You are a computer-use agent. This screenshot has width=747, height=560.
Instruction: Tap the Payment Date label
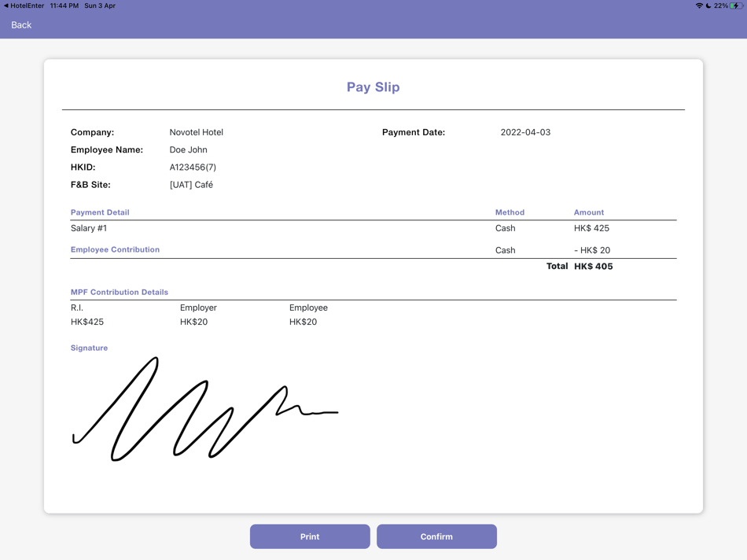click(414, 132)
